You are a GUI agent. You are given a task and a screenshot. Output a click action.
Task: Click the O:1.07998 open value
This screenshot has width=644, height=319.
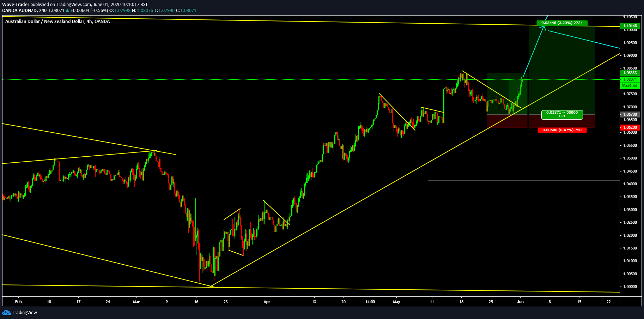point(120,11)
